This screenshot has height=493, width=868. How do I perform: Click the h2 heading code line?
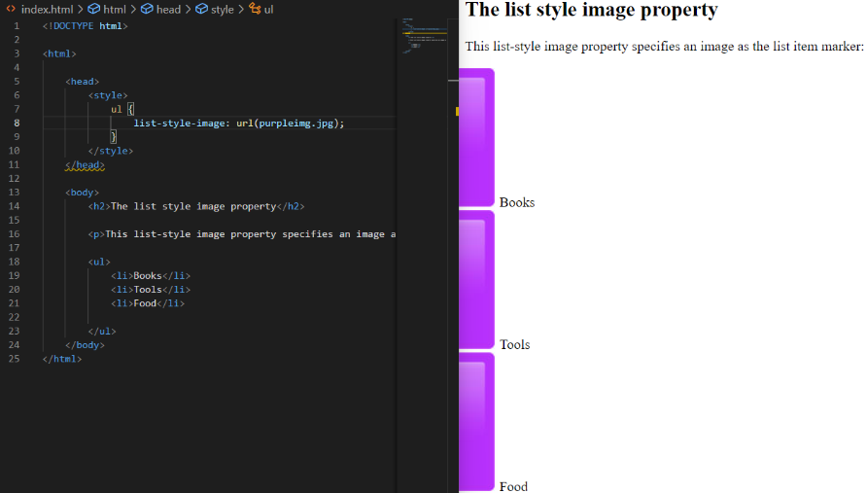point(196,206)
